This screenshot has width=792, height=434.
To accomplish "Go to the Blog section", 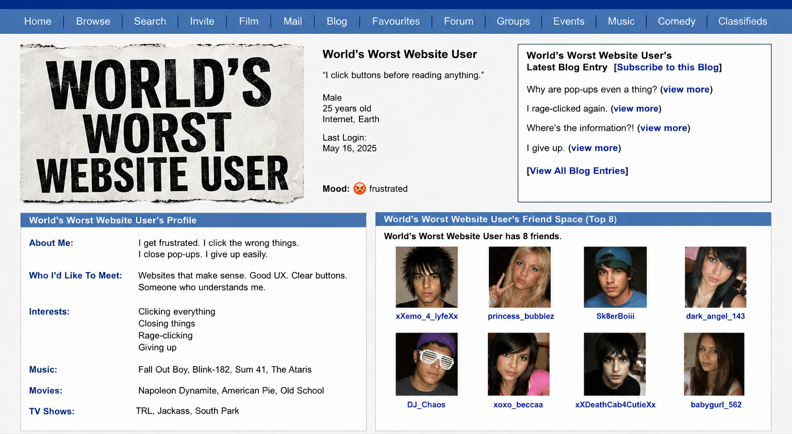I will (336, 21).
